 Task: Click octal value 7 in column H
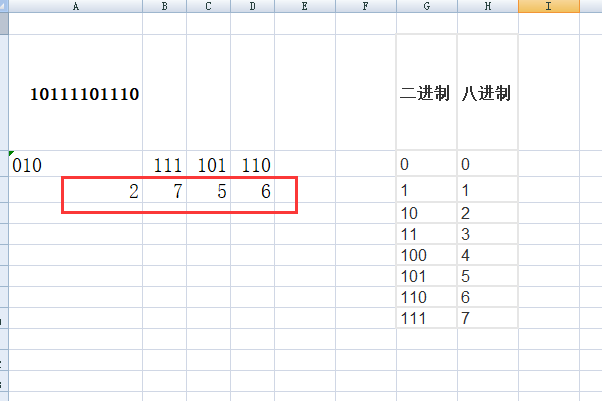coord(488,318)
